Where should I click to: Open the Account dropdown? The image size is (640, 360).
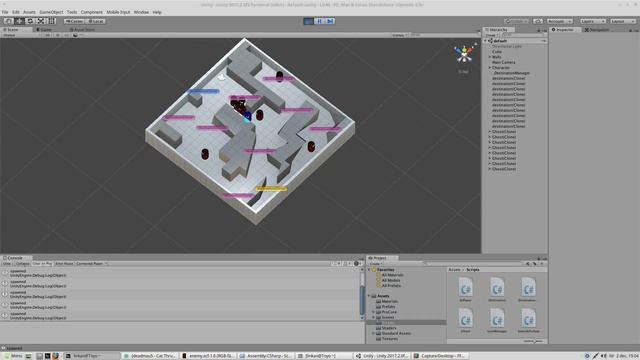pos(560,21)
